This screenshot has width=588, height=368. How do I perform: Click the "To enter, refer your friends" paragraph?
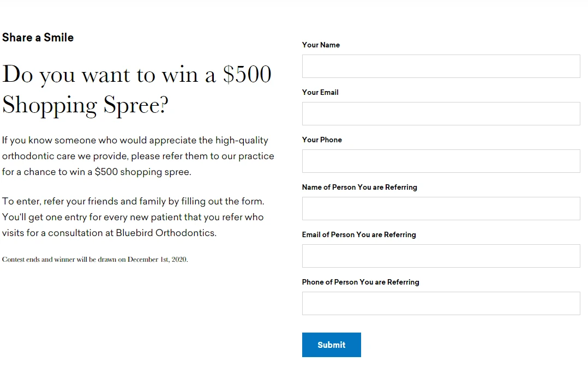(133, 217)
